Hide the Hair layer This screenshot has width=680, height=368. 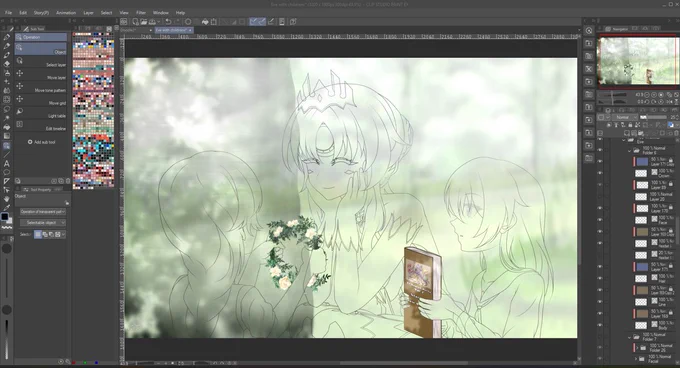click(600, 278)
